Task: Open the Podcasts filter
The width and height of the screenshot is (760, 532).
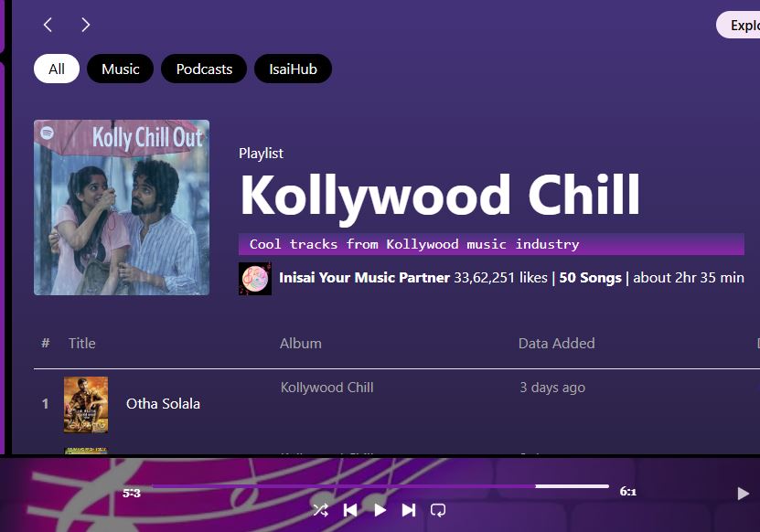Action: pos(204,69)
